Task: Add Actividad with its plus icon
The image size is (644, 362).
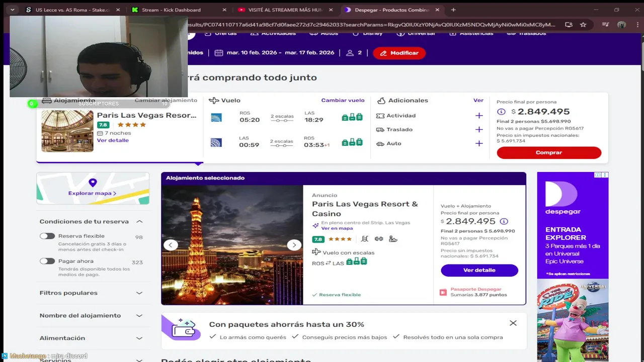Action: [x=479, y=116]
